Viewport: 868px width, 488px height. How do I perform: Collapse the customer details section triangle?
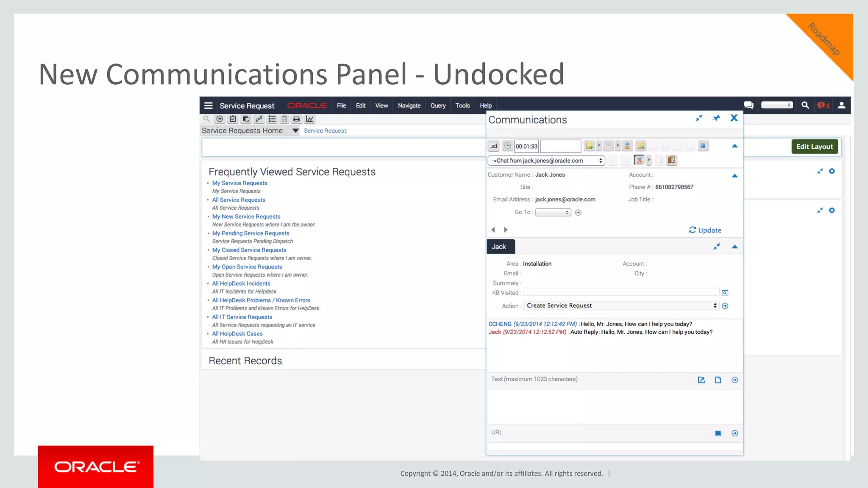tap(734, 176)
